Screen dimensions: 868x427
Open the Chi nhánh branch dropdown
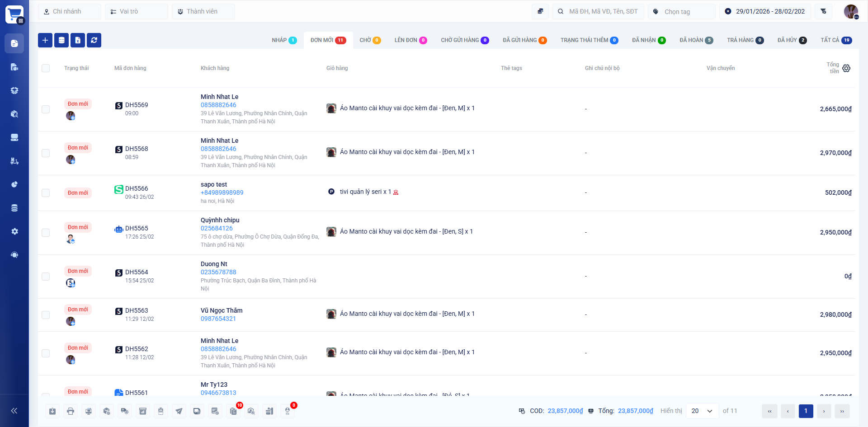70,11
